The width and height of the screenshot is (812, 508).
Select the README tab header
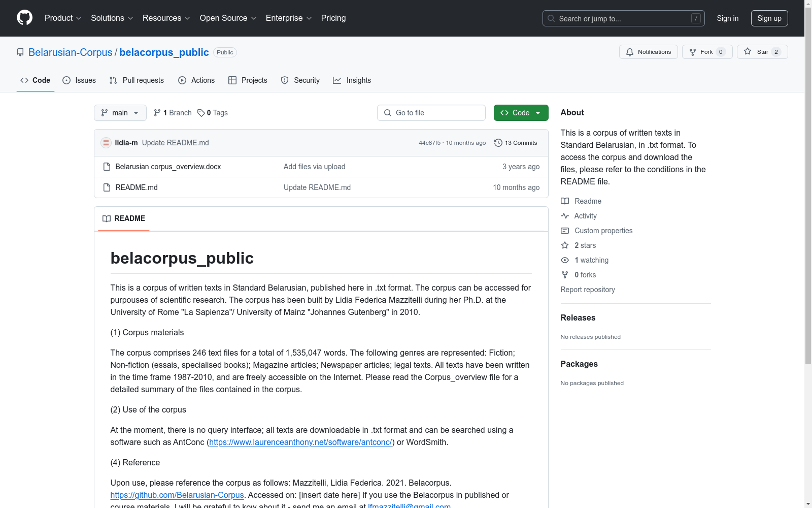click(124, 218)
